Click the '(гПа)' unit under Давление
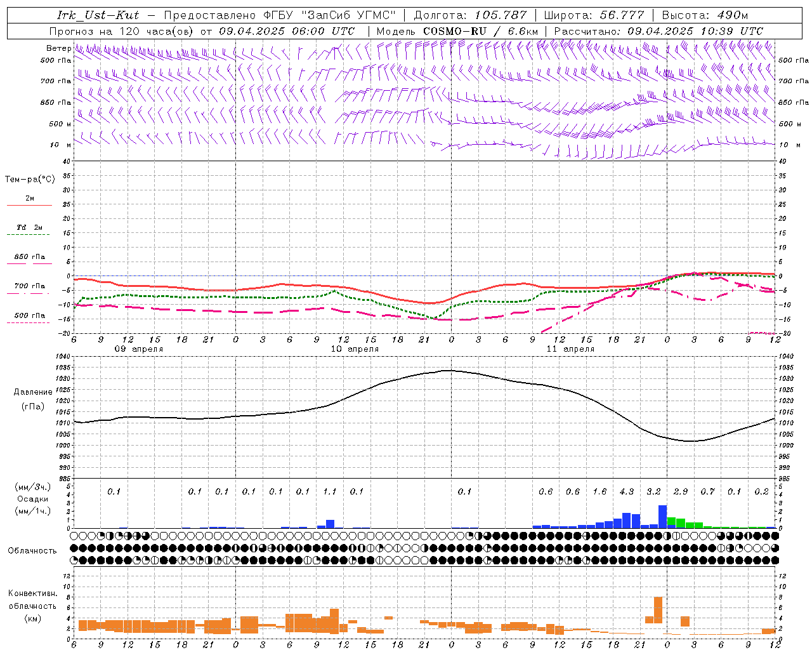The width and height of the screenshot is (812, 650). tap(33, 407)
